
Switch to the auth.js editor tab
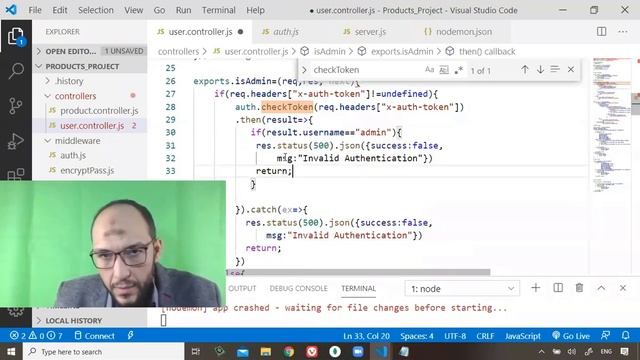click(x=286, y=31)
